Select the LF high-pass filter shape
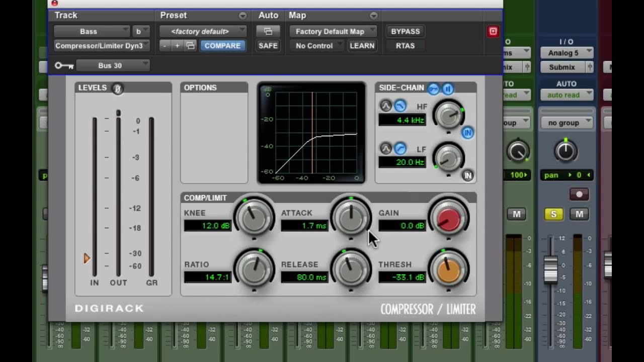Viewport: 644px width, 362px height. click(400, 148)
